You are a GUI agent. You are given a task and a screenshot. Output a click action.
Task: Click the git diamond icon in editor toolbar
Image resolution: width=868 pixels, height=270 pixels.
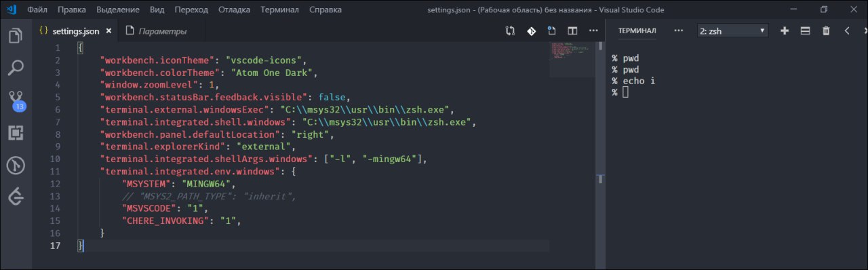point(531,31)
